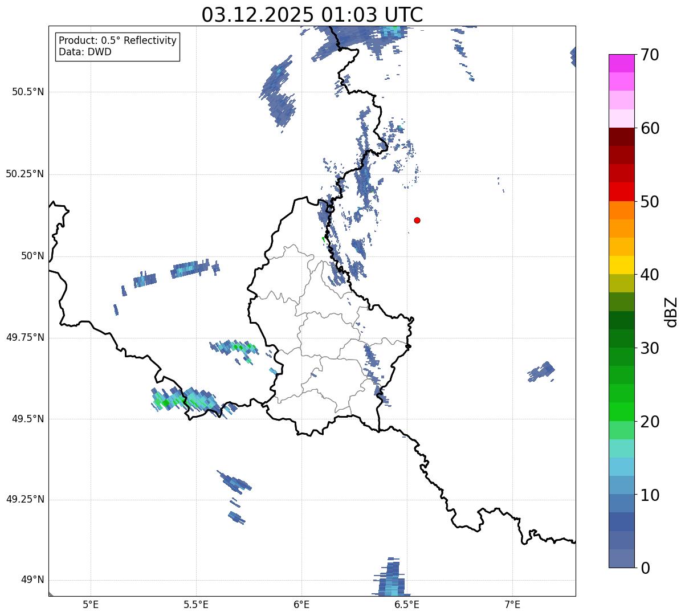The width and height of the screenshot is (685, 616).
Task: Click the 49.75°N latitude label
Action: [x=25, y=337]
